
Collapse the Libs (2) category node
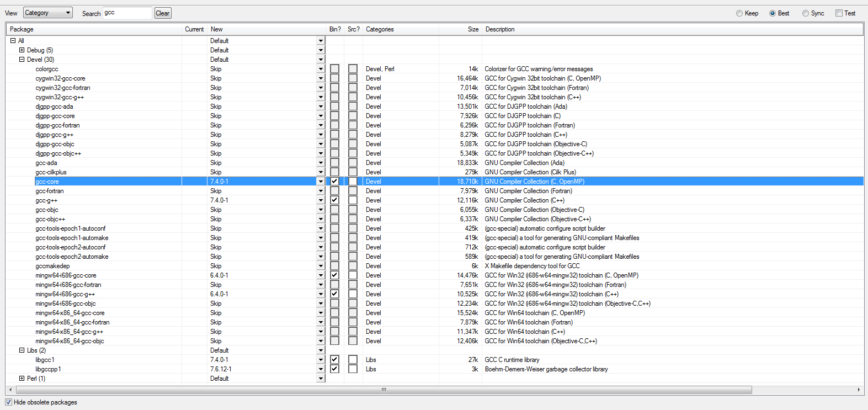pyautogui.click(x=22, y=350)
